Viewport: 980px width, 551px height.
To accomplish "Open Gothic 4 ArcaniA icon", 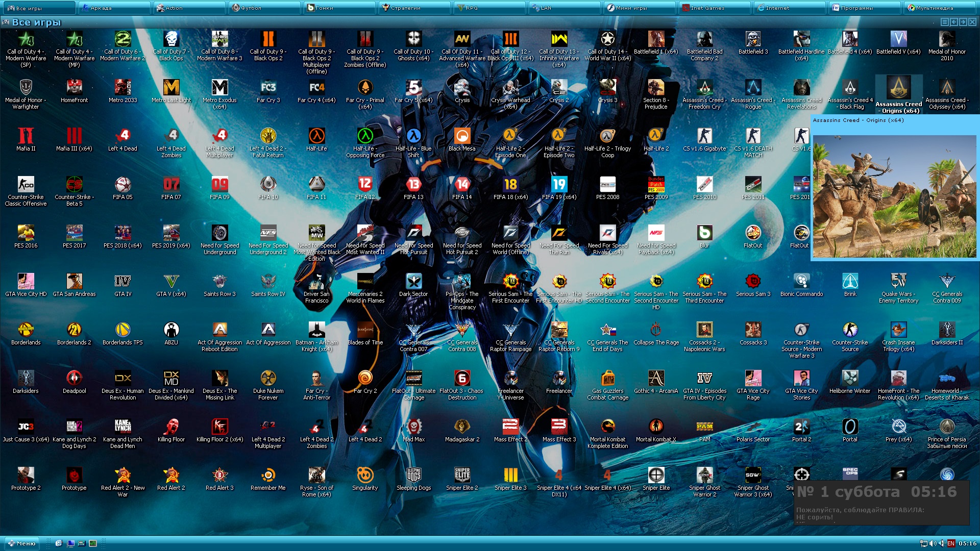I will coord(656,382).
